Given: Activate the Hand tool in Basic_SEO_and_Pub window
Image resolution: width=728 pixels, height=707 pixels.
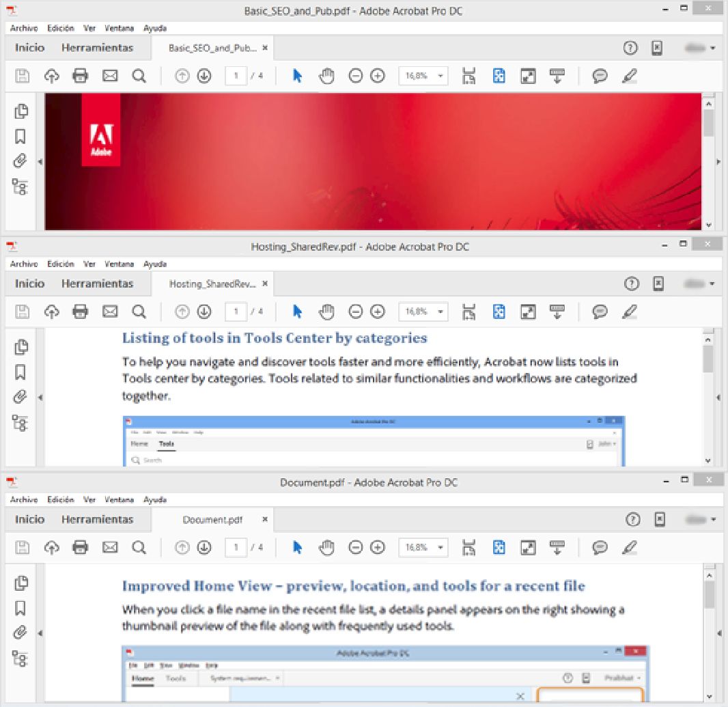Looking at the screenshot, I should point(326,76).
